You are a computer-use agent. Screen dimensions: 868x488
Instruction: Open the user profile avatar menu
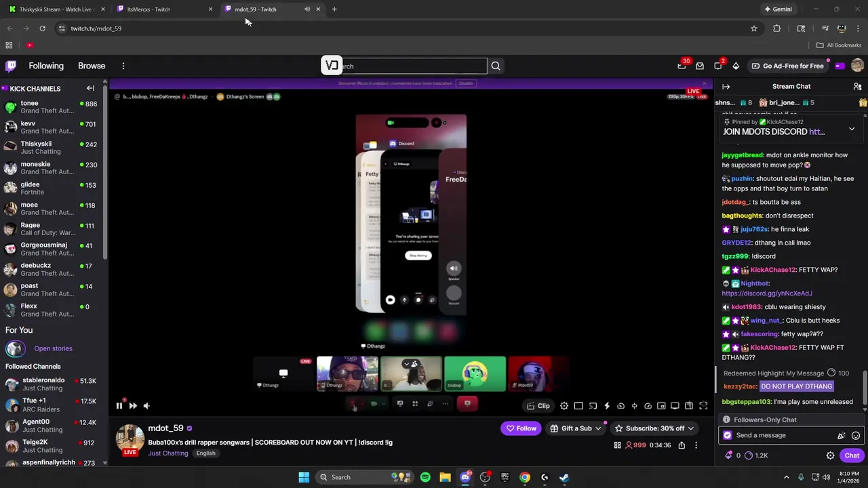click(857, 66)
